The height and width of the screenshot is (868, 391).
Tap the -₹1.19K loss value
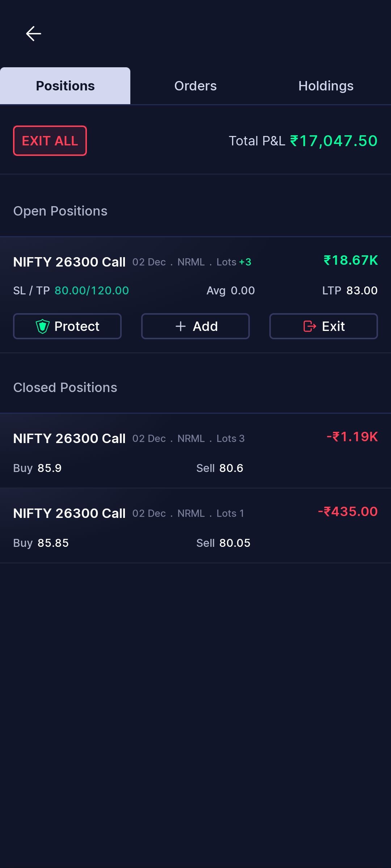click(x=352, y=437)
